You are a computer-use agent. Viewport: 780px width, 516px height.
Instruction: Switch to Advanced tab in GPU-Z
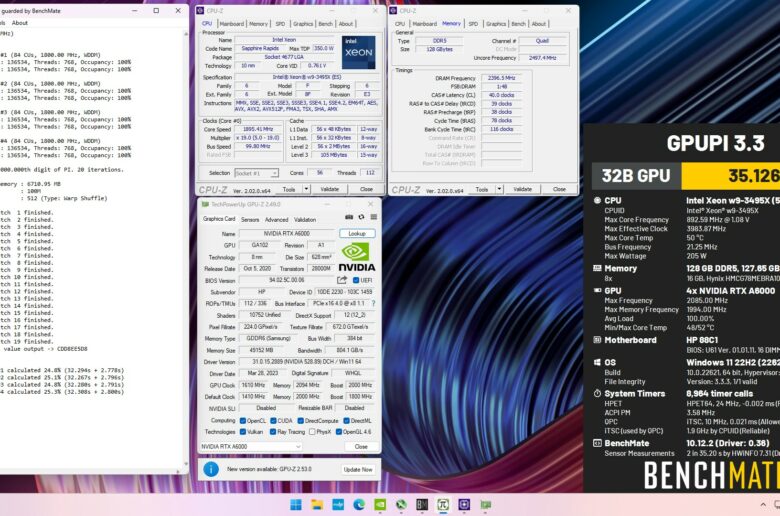click(x=277, y=219)
